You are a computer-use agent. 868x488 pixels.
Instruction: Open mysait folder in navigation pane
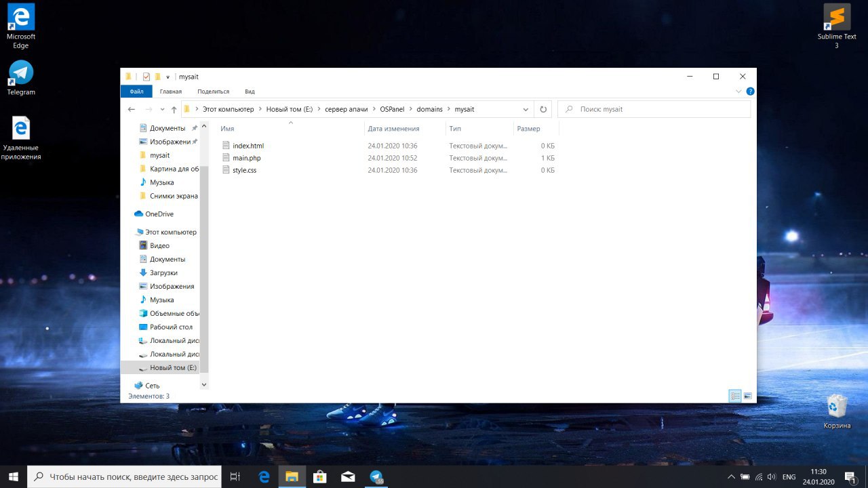tap(159, 155)
